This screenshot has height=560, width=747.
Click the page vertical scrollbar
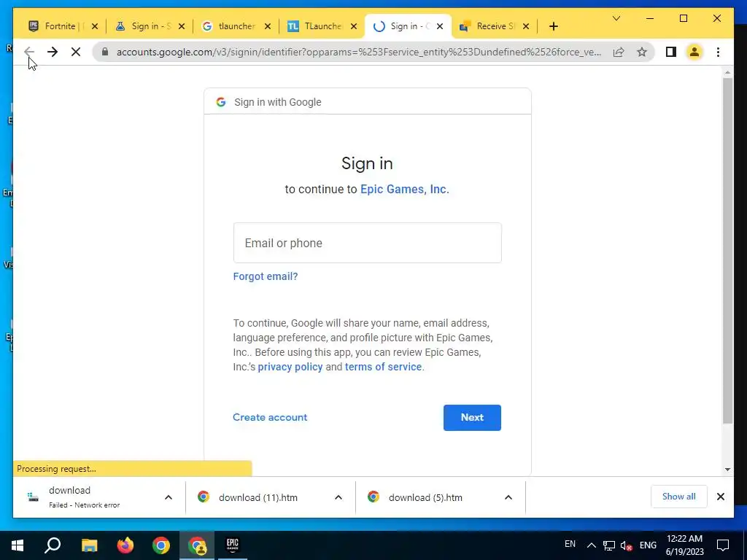727,250
